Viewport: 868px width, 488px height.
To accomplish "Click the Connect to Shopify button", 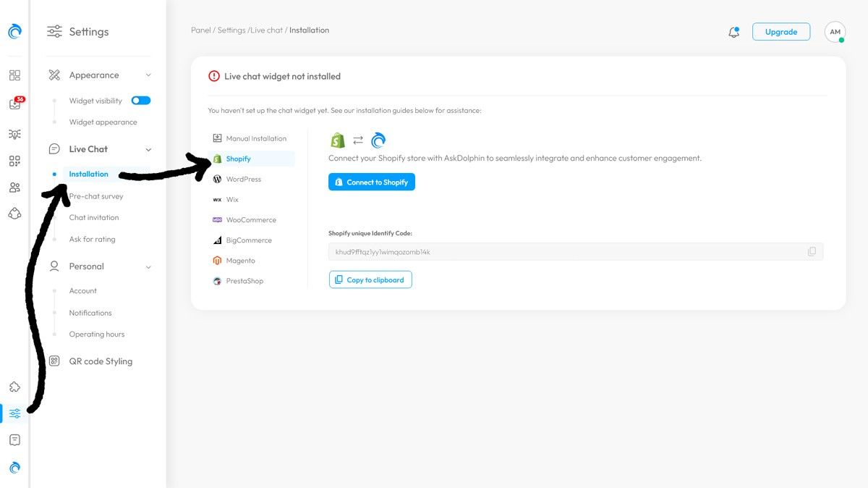I will tap(372, 182).
